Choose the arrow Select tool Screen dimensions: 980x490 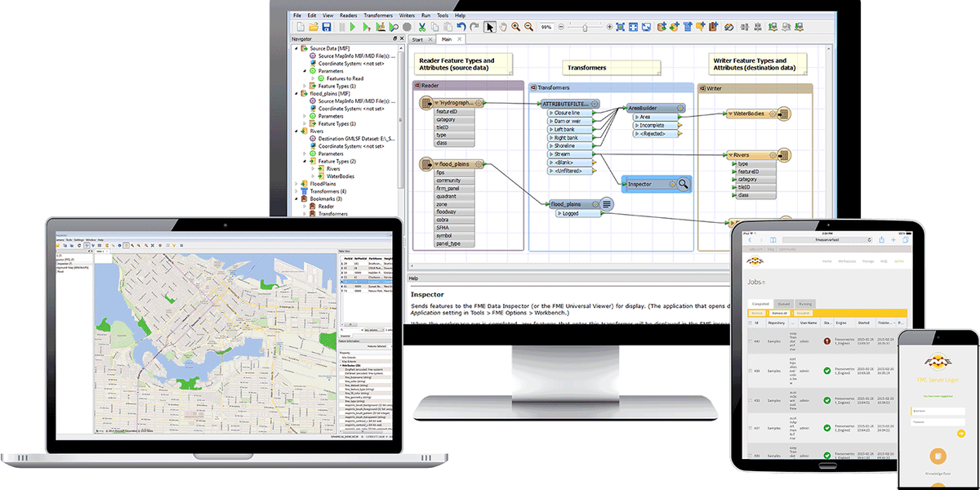[489, 27]
